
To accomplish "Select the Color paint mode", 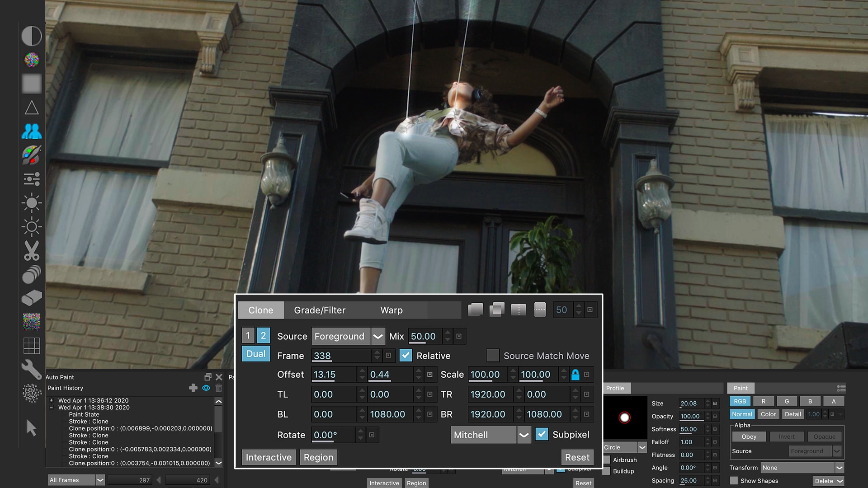I will coord(768,414).
